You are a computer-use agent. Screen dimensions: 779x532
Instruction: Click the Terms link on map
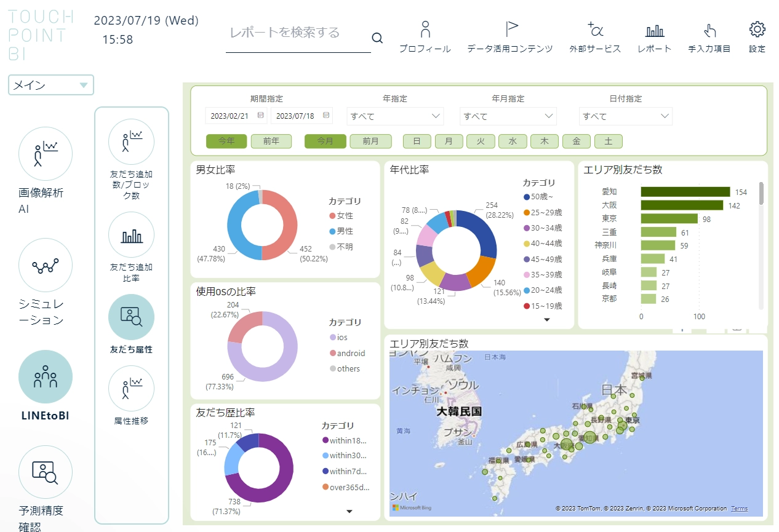739,509
